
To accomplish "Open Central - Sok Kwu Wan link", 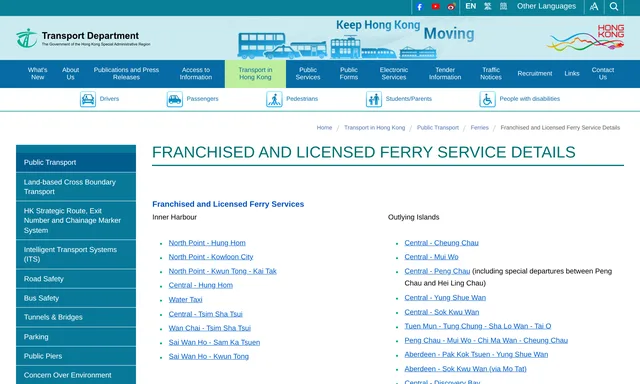I will click(x=442, y=312).
